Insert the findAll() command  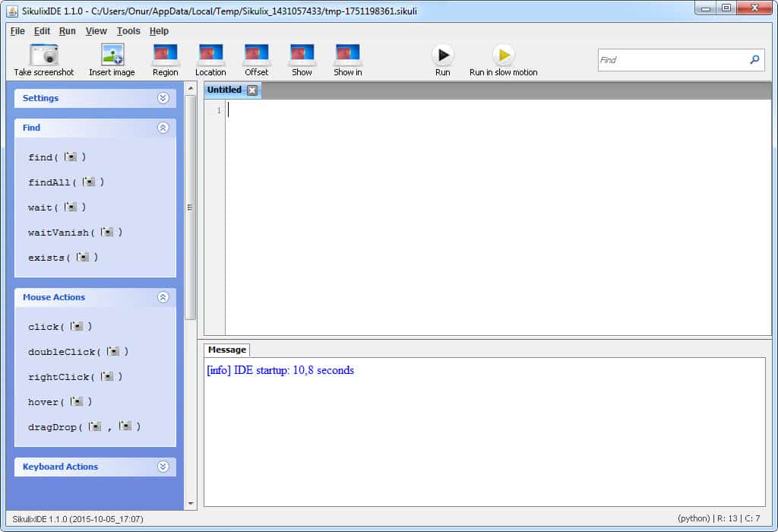(x=65, y=182)
